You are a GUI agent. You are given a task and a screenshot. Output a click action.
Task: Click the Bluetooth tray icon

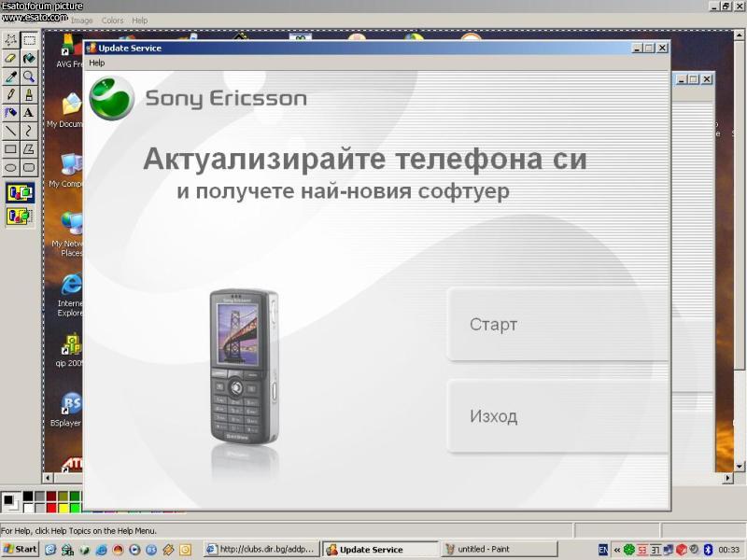pos(708,550)
